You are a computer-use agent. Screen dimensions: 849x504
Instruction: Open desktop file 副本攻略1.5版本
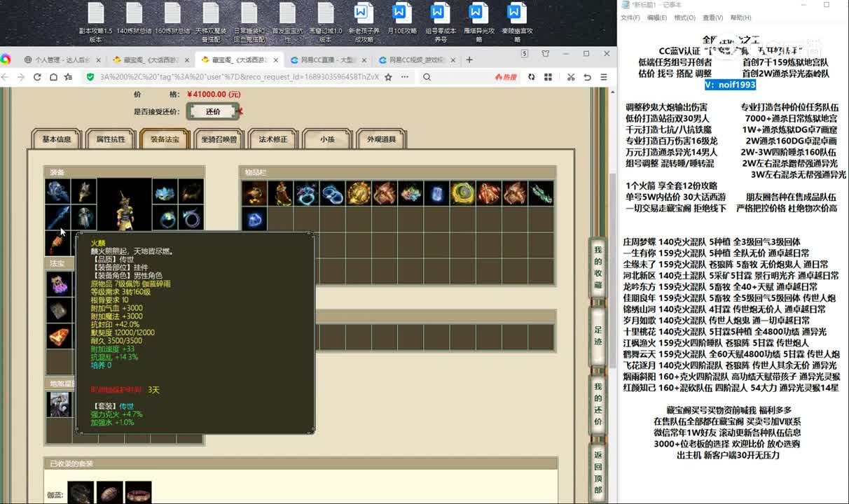point(95,22)
